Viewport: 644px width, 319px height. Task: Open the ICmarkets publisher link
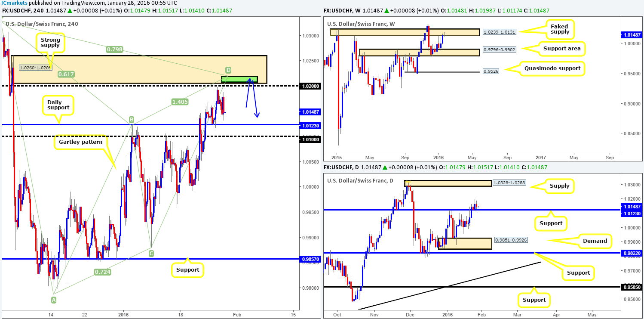click(14, 3)
